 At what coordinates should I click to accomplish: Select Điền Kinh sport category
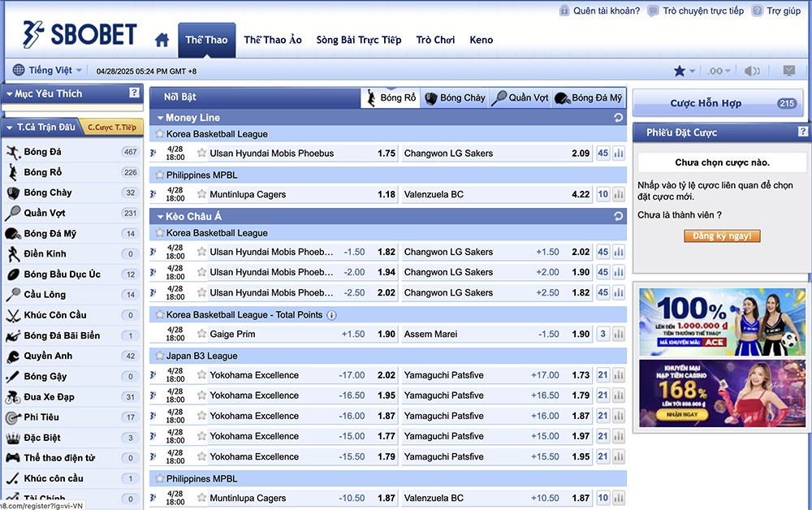(x=72, y=253)
